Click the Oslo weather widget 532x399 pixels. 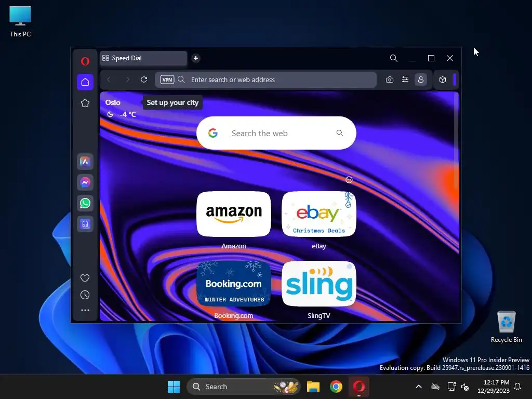[x=121, y=108]
